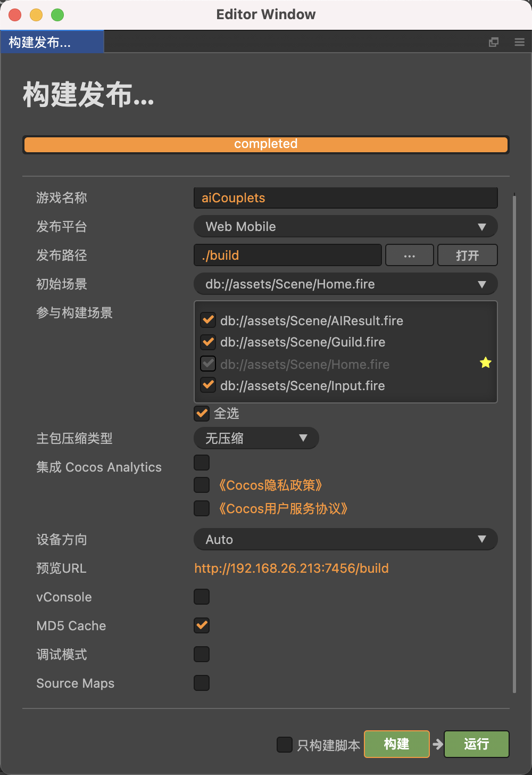Expand the 无压缩 compression type dropdown
This screenshot has width=532, height=775.
click(x=256, y=438)
